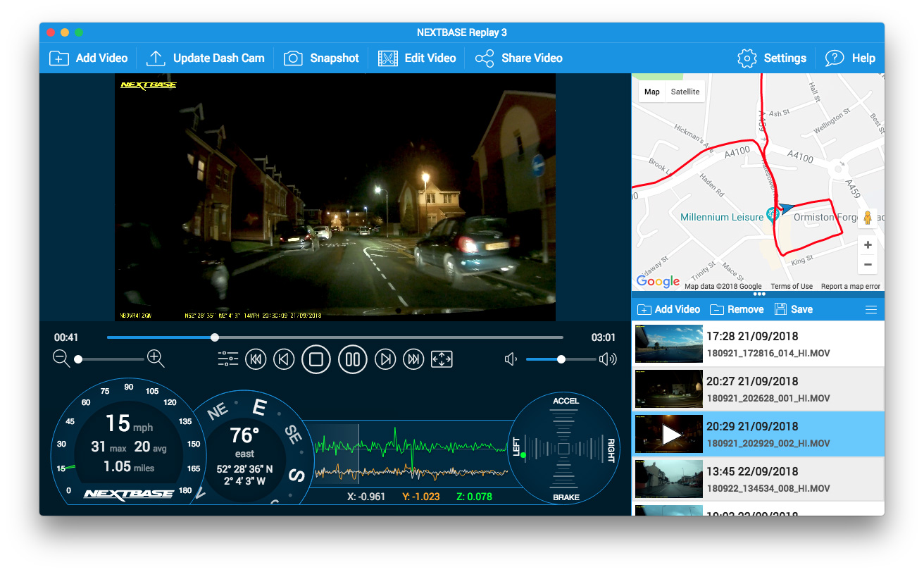Click the G-force Z value readout
Viewport: 924px width, 572px height.
pyautogui.click(x=474, y=497)
